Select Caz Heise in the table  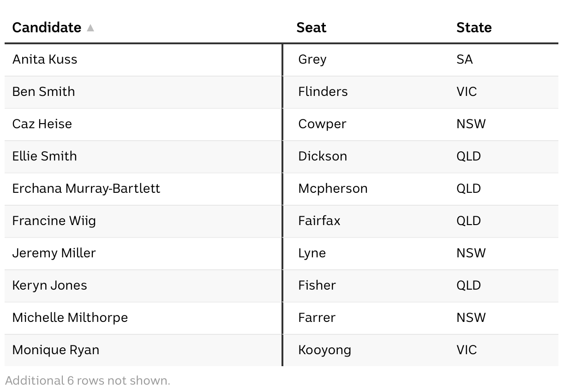(x=42, y=124)
